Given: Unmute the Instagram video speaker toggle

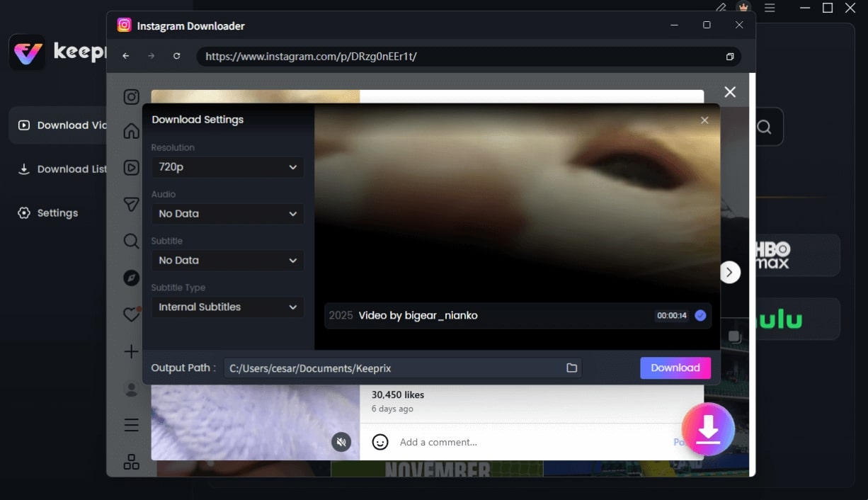Looking at the screenshot, I should pyautogui.click(x=342, y=442).
